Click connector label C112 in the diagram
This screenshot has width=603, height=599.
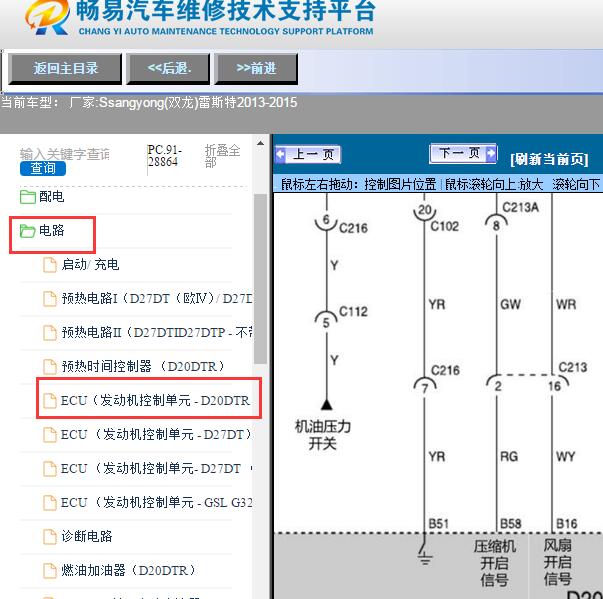353,311
